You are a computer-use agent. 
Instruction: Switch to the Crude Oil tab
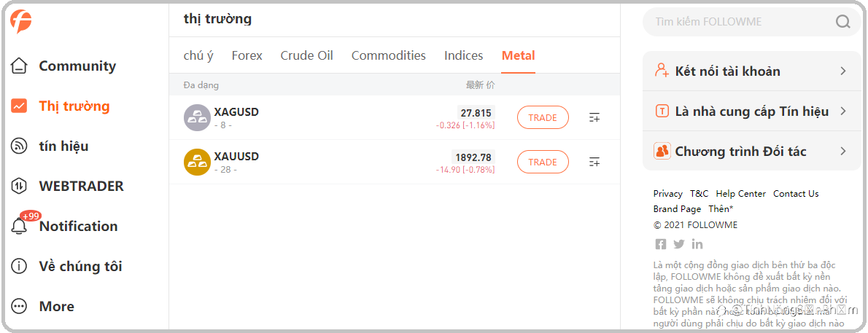(x=306, y=55)
